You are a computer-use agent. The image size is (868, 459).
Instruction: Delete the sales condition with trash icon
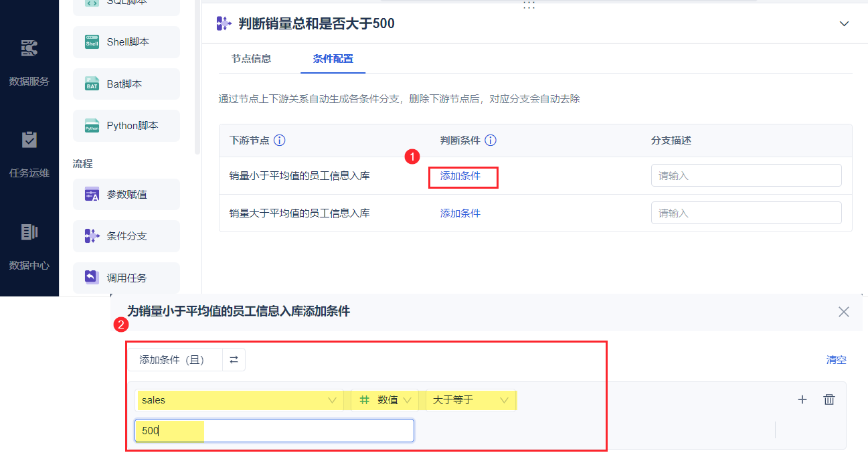(829, 399)
